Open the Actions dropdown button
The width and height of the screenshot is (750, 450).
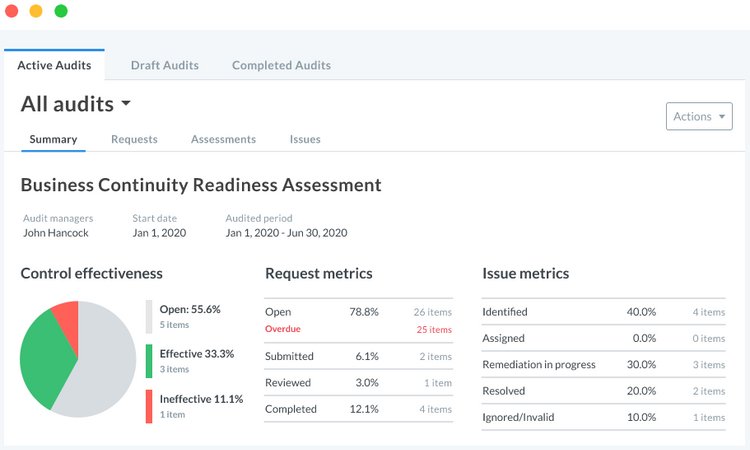(699, 116)
